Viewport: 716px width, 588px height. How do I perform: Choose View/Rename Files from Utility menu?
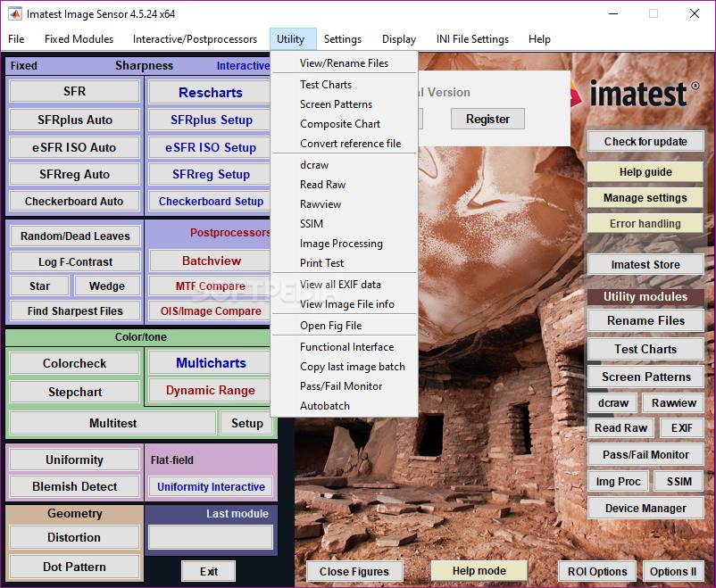345,63
